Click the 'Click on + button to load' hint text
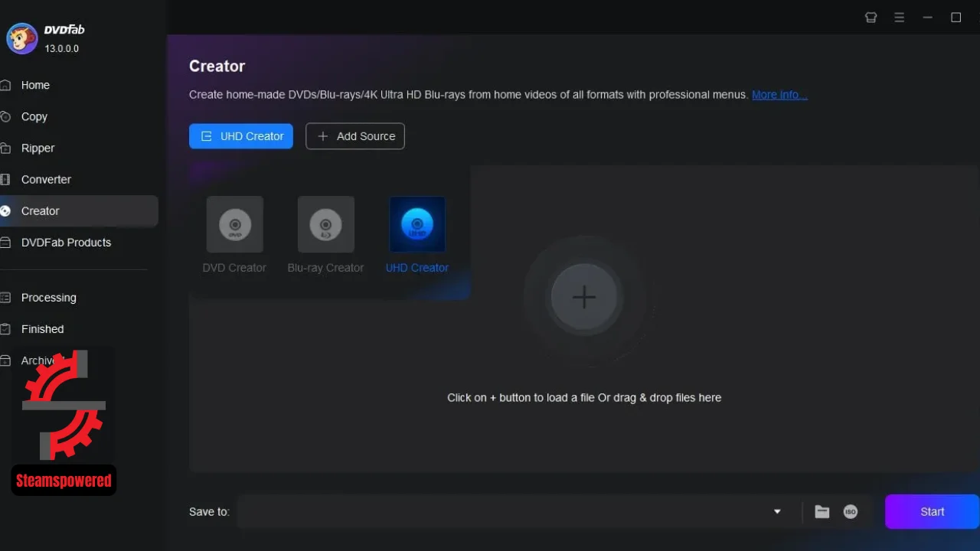 click(584, 398)
